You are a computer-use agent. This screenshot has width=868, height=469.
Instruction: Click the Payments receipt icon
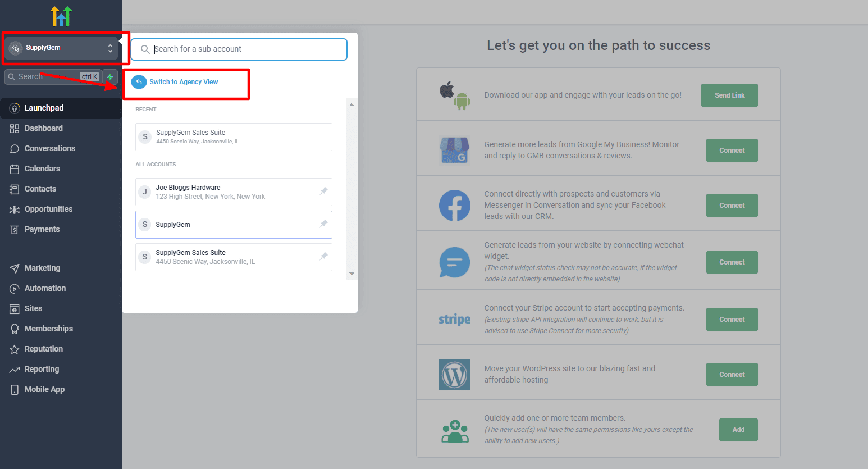pos(15,230)
